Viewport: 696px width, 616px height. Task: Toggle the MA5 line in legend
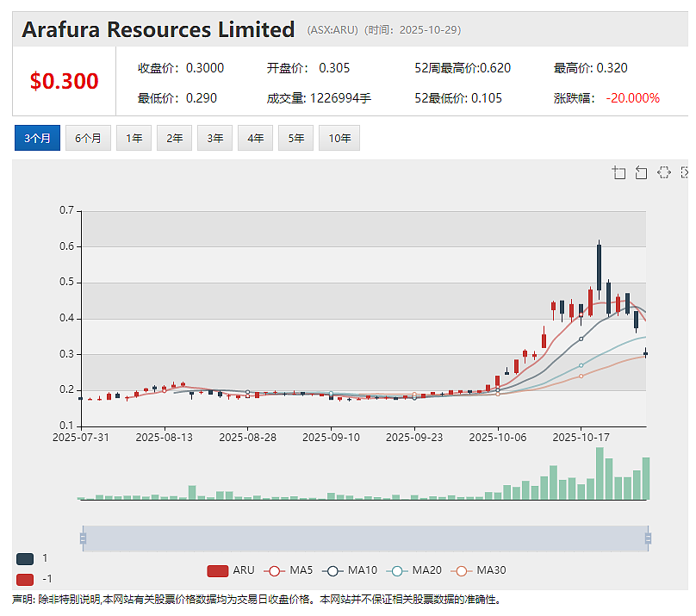[x=289, y=570]
